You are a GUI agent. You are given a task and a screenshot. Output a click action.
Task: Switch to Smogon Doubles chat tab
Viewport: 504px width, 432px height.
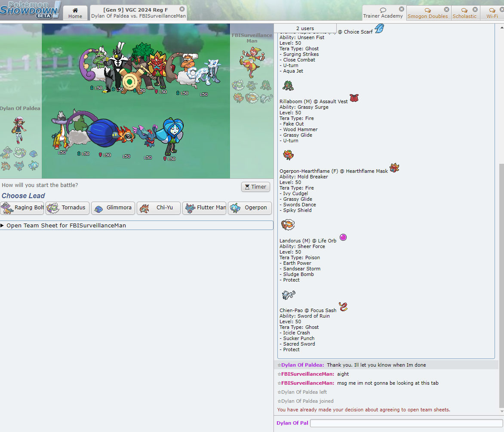point(428,13)
